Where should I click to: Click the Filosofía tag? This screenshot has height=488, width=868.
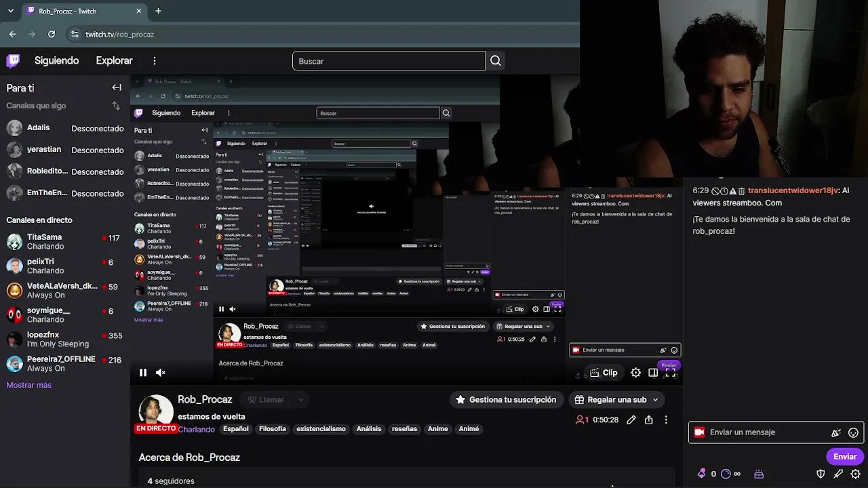[273, 429]
